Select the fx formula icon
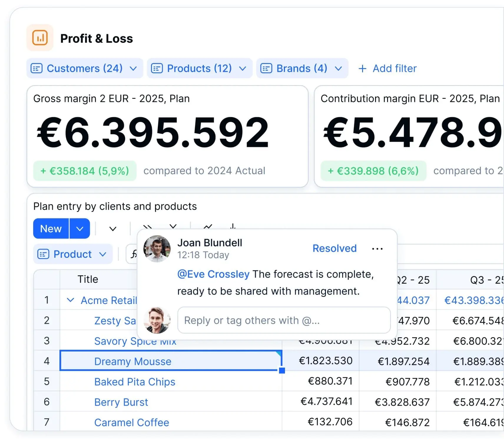The width and height of the screenshot is (504, 443). click(x=134, y=253)
